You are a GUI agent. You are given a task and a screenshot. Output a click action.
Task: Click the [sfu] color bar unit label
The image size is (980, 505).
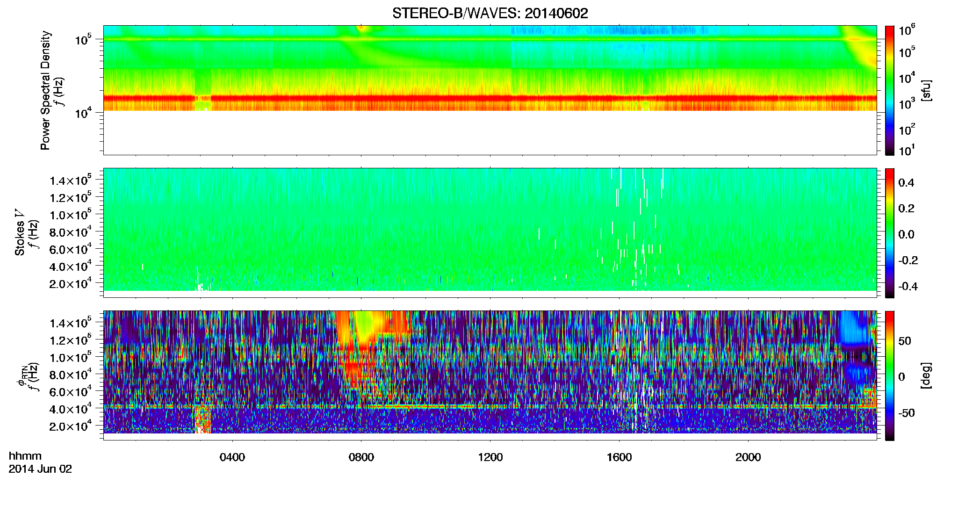click(x=926, y=90)
